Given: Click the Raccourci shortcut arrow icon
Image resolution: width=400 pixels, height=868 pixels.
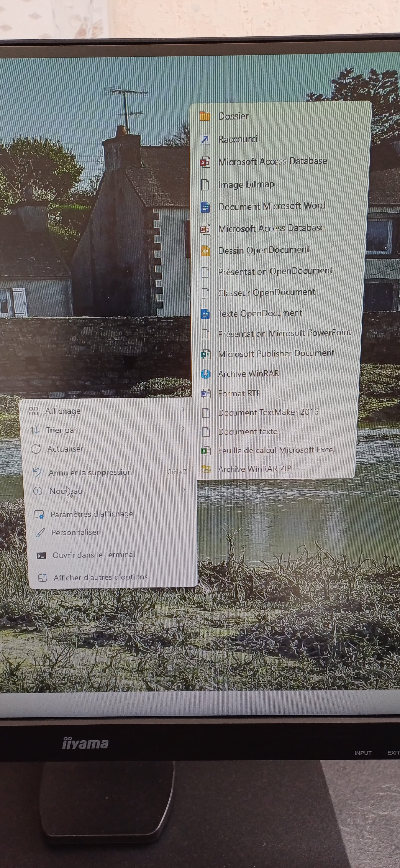Looking at the screenshot, I should (x=205, y=139).
